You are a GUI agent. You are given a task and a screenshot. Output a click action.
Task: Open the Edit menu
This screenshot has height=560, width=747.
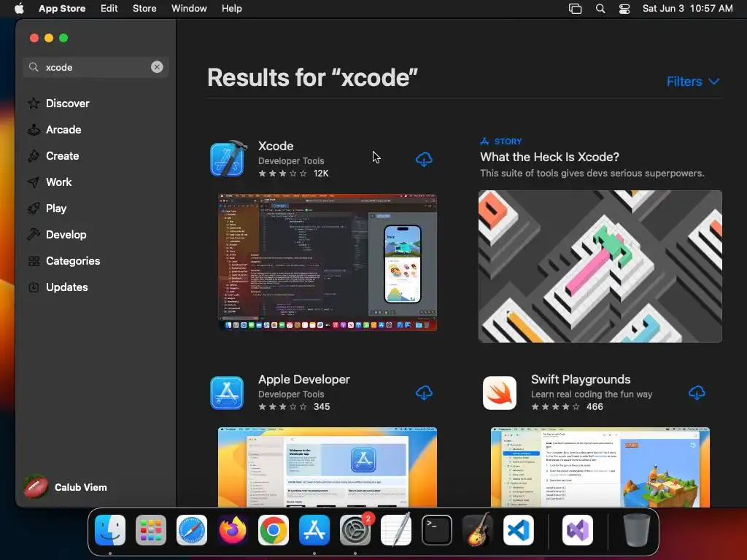[x=109, y=9]
